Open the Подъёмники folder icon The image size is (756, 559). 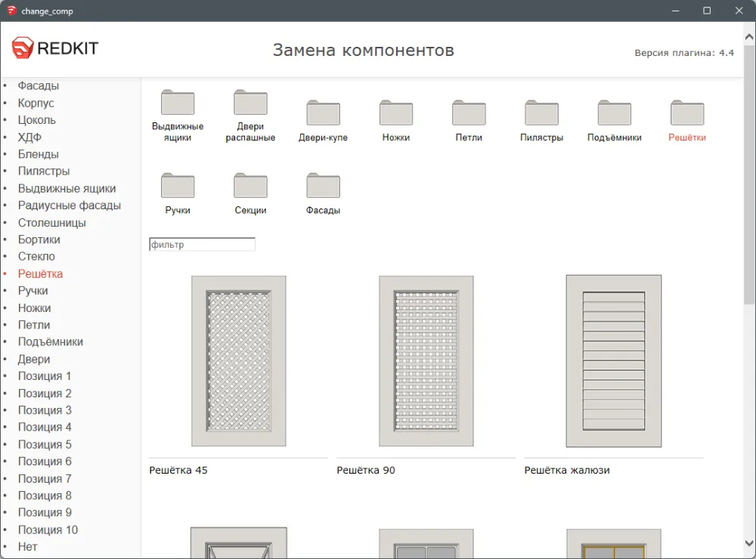(614, 113)
